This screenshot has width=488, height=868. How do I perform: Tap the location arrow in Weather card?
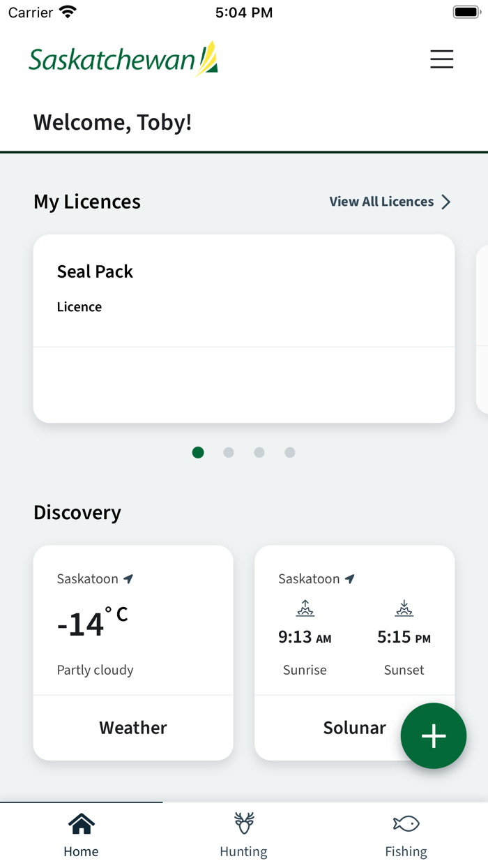click(128, 578)
